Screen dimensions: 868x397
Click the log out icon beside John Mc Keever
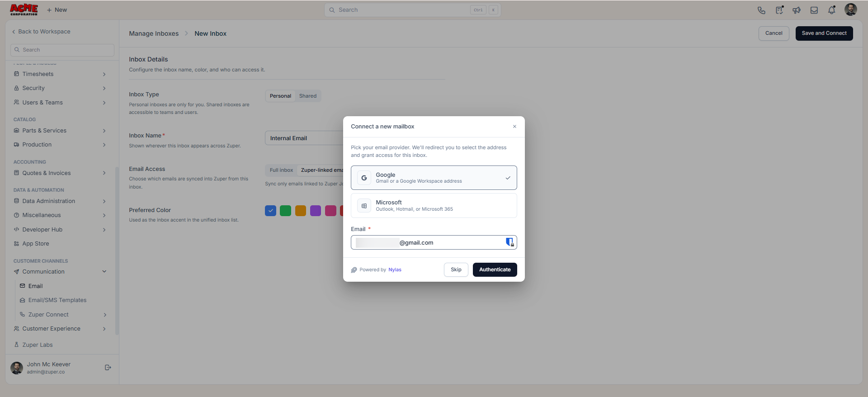[x=108, y=368]
